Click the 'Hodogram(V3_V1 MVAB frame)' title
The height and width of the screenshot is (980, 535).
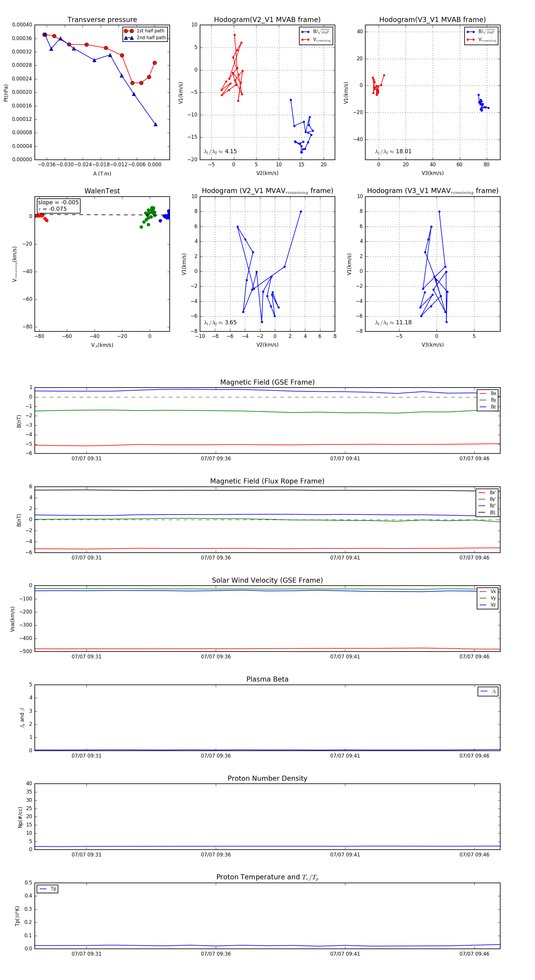point(432,20)
